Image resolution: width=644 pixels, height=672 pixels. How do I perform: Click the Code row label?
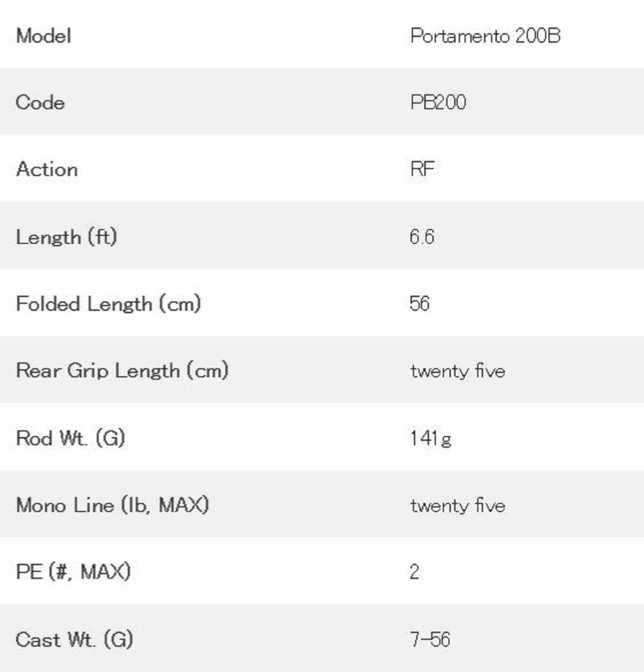(40, 102)
